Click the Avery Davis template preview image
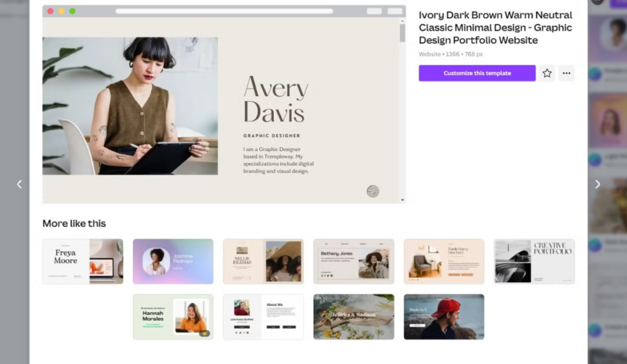Image resolution: width=627 pixels, height=364 pixels. tap(130, 106)
